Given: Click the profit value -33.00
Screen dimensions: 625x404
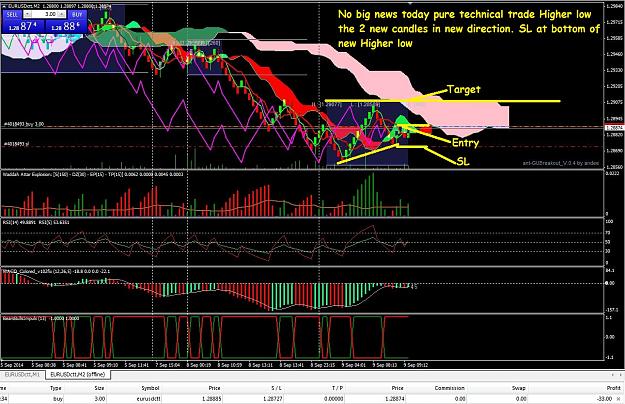Looking at the screenshot, I should [604, 398].
